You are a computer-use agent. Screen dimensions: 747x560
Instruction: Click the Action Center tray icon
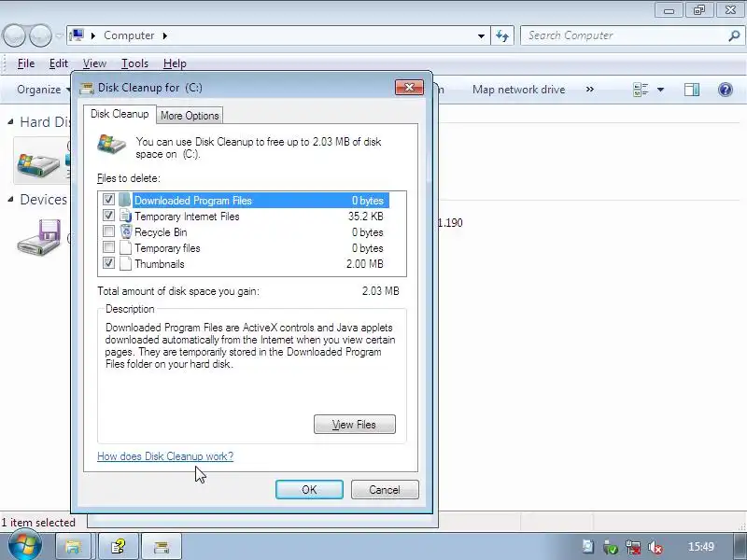[587, 547]
